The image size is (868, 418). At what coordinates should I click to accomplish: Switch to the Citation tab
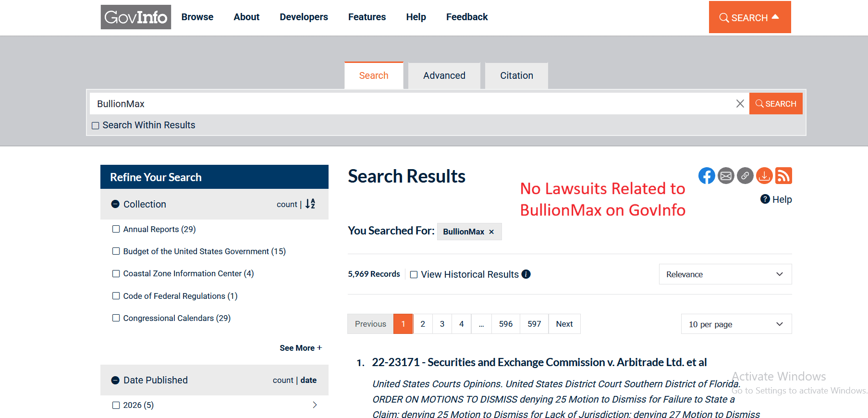pos(517,75)
